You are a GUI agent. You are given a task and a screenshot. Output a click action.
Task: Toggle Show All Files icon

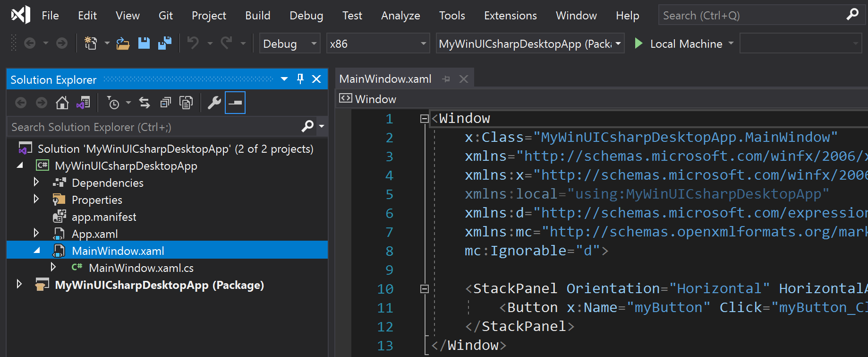tap(186, 103)
